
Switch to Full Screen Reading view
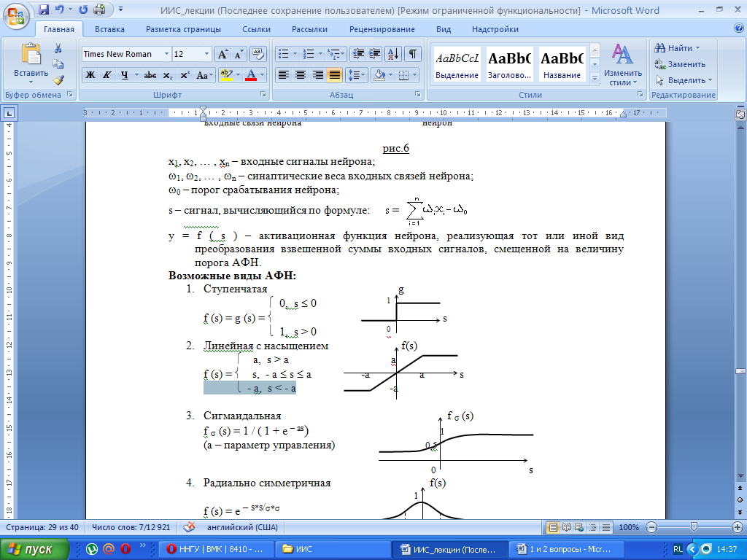566,527
